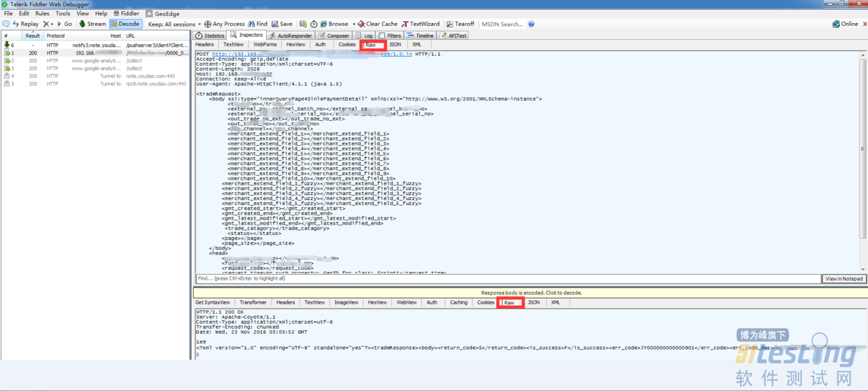
Task: Tearoff the inspectors window
Action: tap(460, 24)
